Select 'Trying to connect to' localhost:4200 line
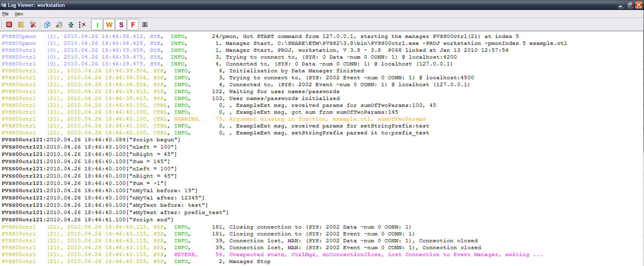 click(229, 57)
